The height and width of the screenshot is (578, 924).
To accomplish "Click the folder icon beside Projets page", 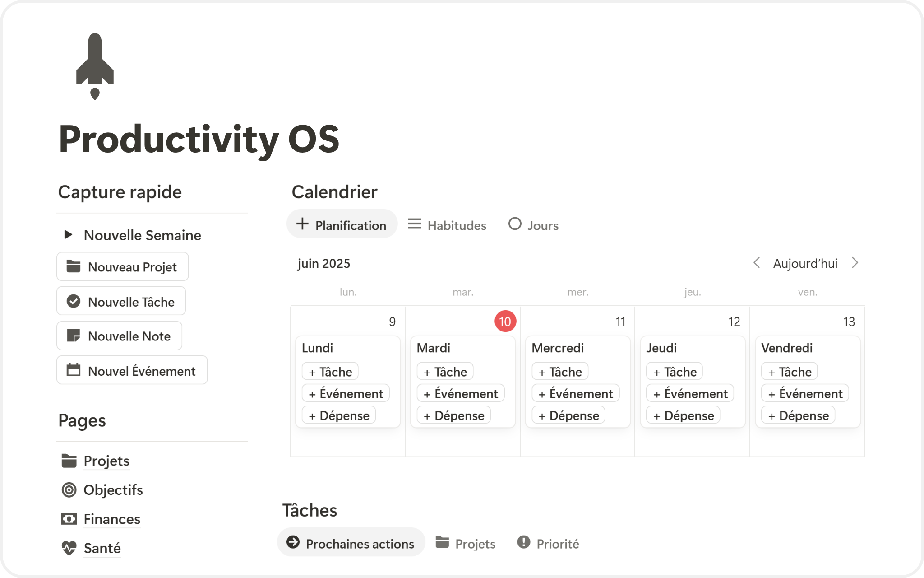I will click(x=69, y=461).
